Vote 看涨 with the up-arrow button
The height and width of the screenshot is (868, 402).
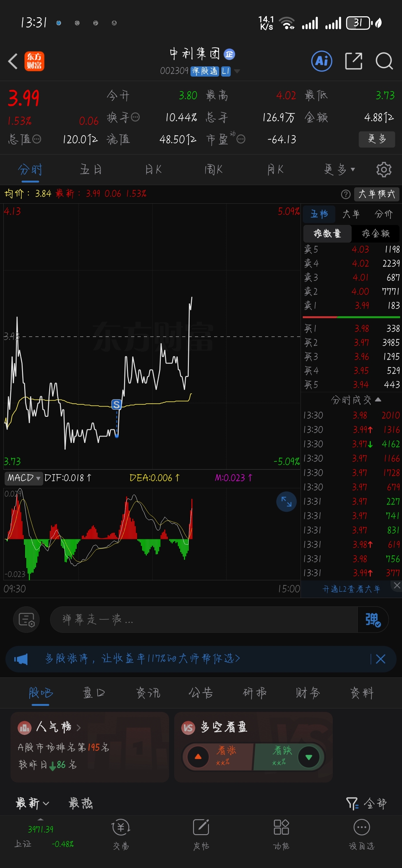coord(198,757)
